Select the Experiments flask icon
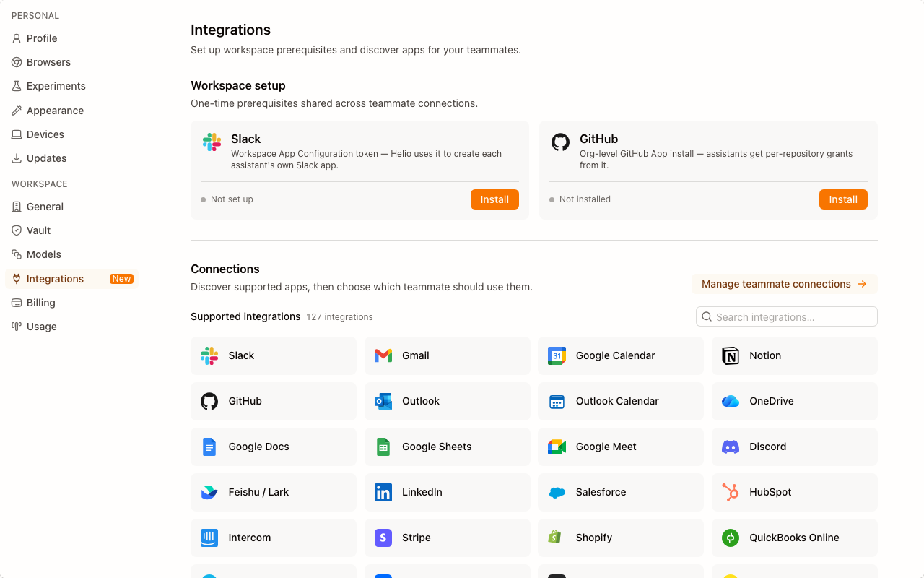The width and height of the screenshot is (924, 578). pyautogui.click(x=17, y=86)
